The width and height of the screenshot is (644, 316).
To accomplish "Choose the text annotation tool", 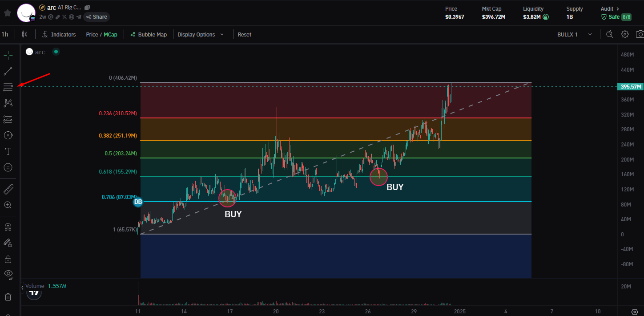I will pos(8,151).
